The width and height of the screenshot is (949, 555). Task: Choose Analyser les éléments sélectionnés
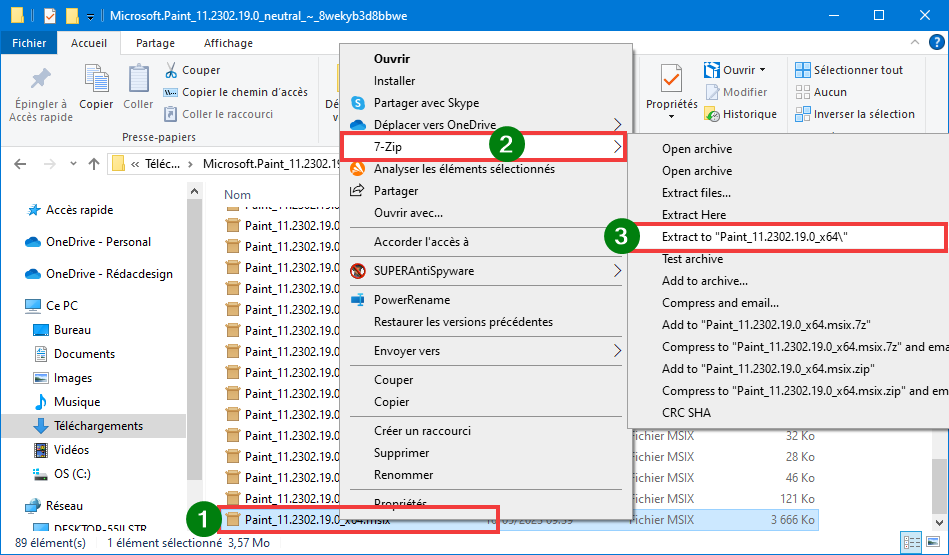click(486, 169)
